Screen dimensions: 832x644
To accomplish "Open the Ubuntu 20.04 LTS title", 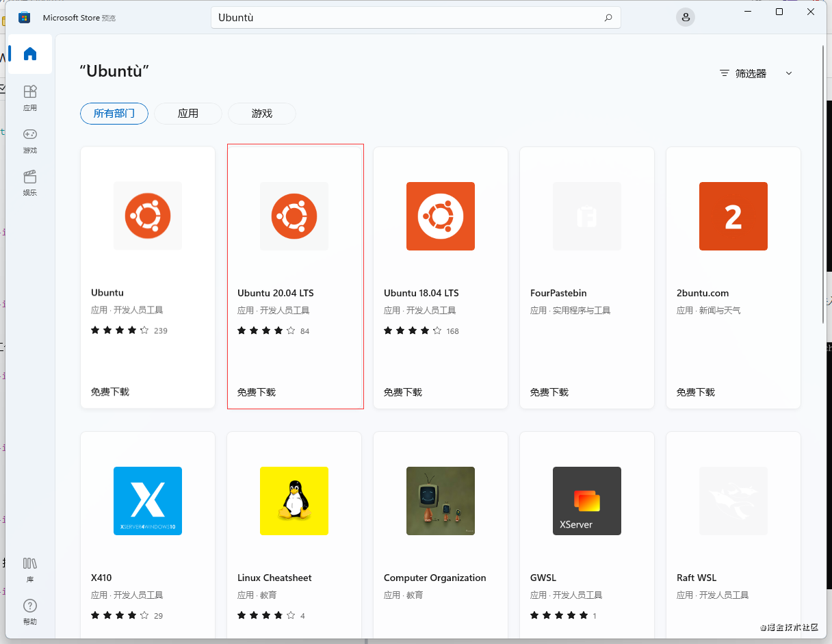I will [x=276, y=293].
